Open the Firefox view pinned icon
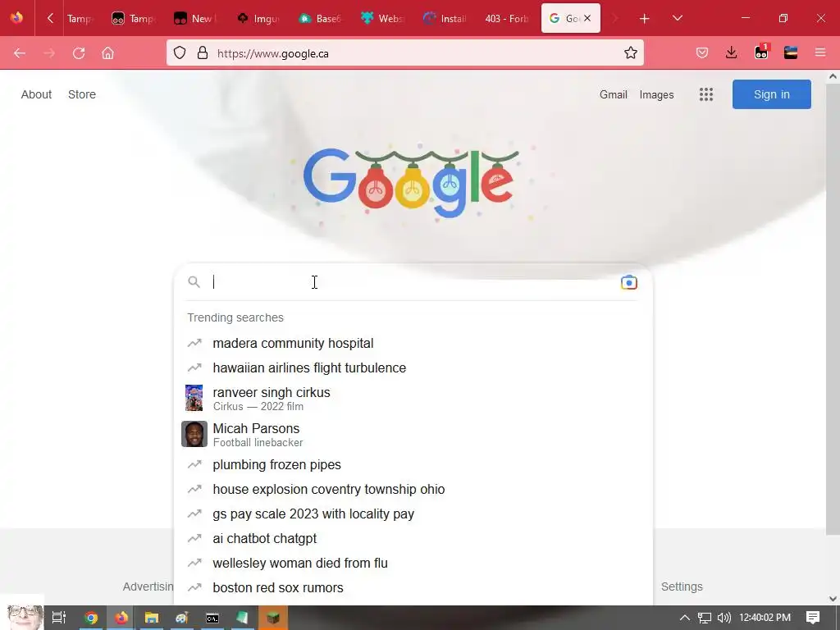The height and width of the screenshot is (630, 840). (16, 18)
